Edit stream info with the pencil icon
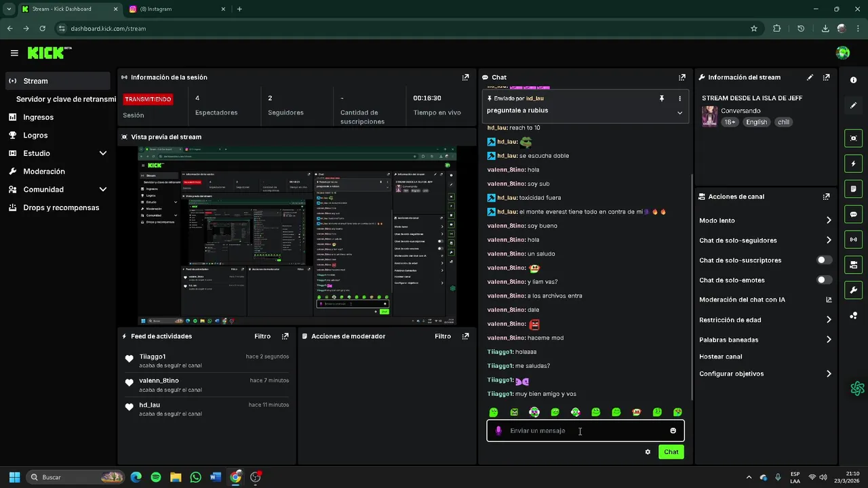 point(810,77)
